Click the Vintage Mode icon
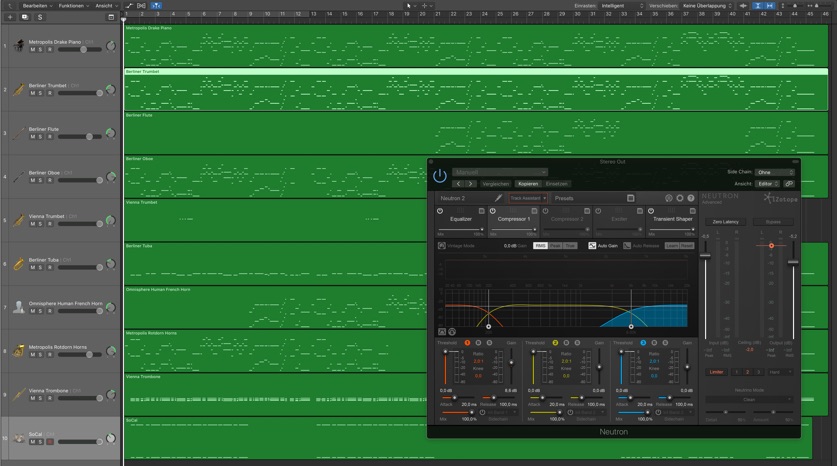 coord(441,246)
